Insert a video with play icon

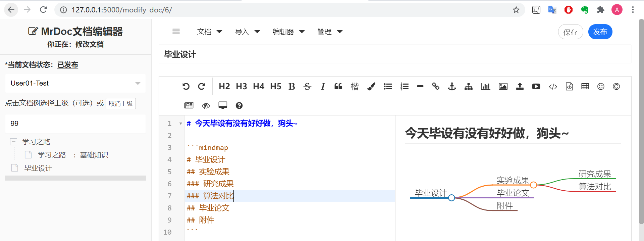536,86
